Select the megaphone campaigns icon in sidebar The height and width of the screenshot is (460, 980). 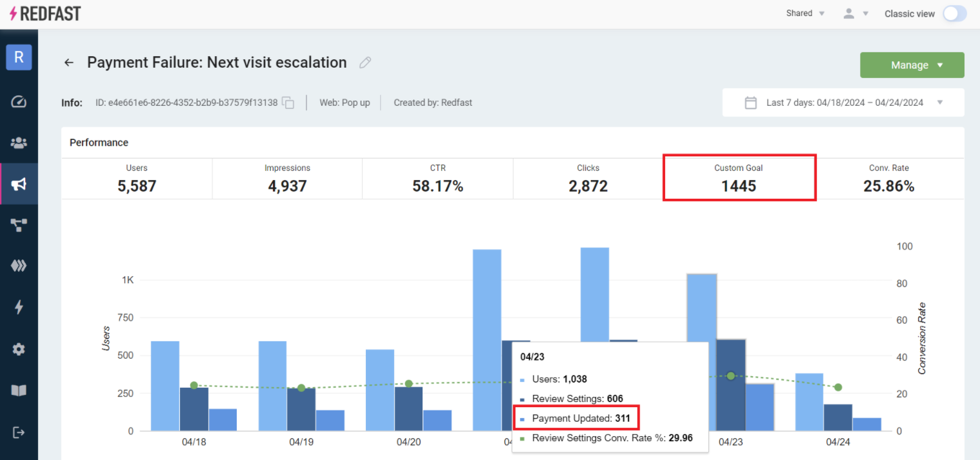click(19, 185)
